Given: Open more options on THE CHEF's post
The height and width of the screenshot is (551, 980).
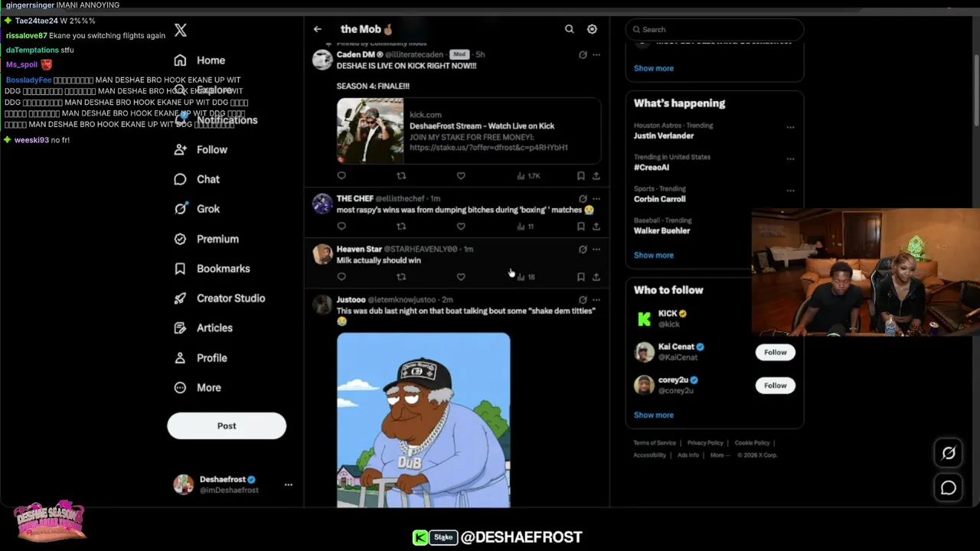Looking at the screenshot, I should [x=596, y=199].
